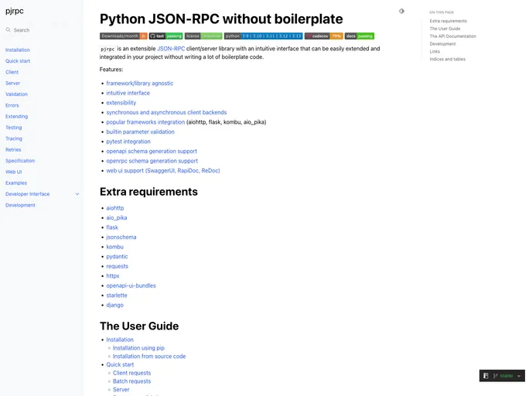Open openrpc schema generation support link
This screenshot has width=532, height=396.
click(152, 161)
